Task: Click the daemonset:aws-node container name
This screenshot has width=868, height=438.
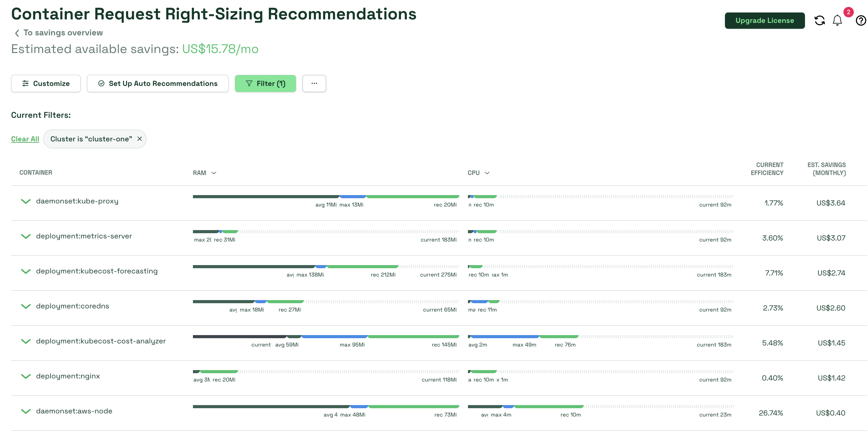Action: (x=74, y=411)
